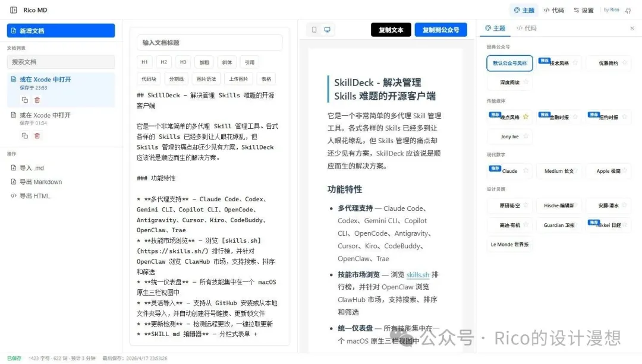Select the Medium 长文 theme
This screenshot has width=642, height=364.
coord(559,171)
